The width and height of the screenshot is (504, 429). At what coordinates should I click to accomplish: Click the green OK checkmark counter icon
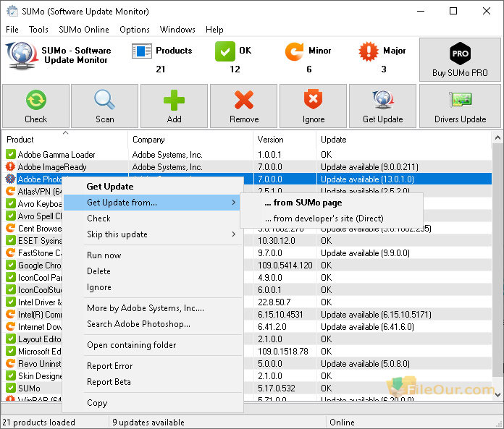click(225, 51)
